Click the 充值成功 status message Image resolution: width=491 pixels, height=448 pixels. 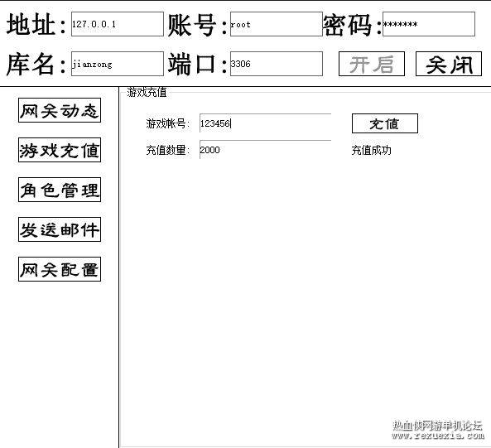tap(372, 150)
